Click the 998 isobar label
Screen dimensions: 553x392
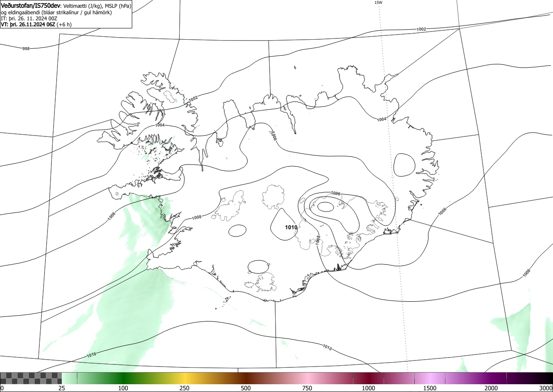pyautogui.click(x=26, y=49)
